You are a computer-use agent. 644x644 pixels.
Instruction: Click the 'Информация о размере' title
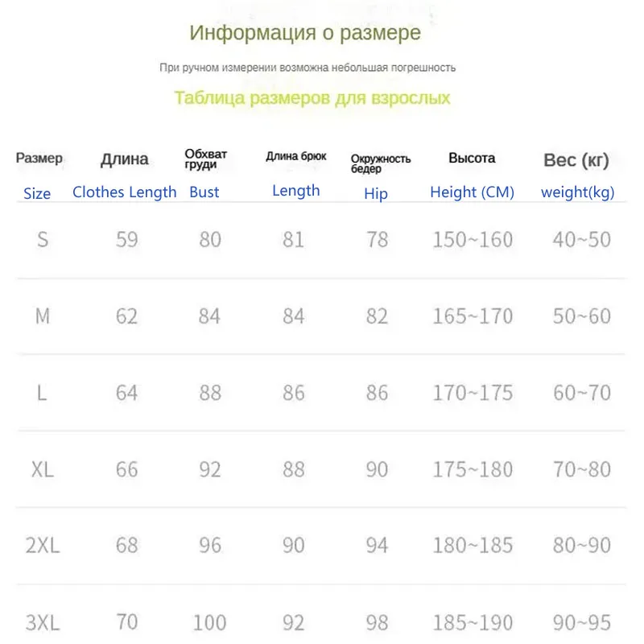click(x=305, y=33)
